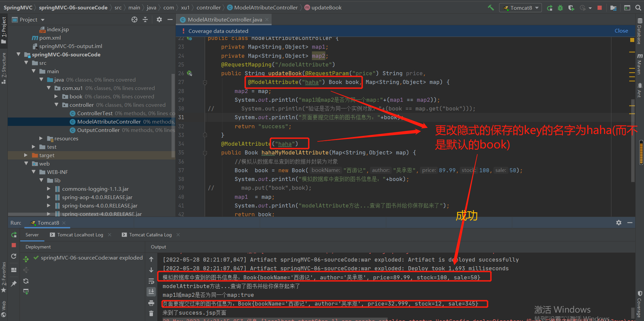
Task: Click the Update application refresh icon in Run panel
Action: coord(14,256)
